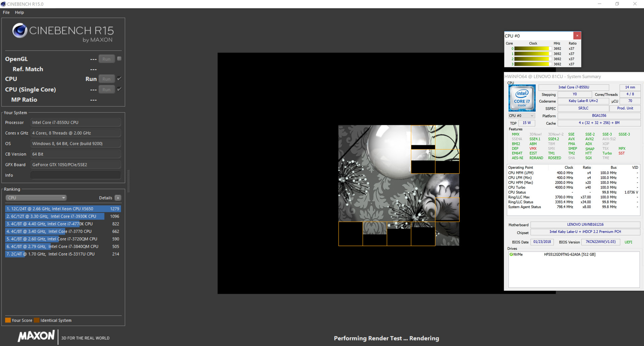Click the LENOVO LNVNB161216 motherboard field
Image resolution: width=644 pixels, height=346 pixels.
coord(585,225)
